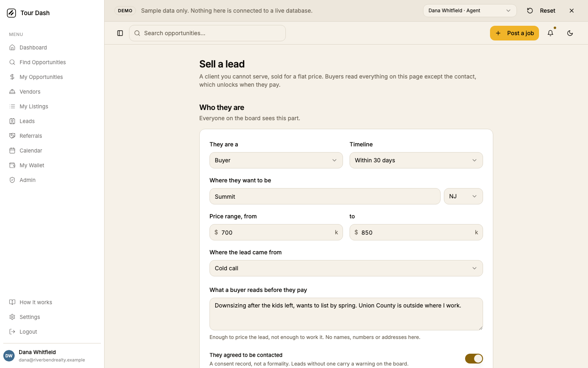The image size is (588, 368).
Task: Go to Dashboard menu item
Action: click(52, 47)
